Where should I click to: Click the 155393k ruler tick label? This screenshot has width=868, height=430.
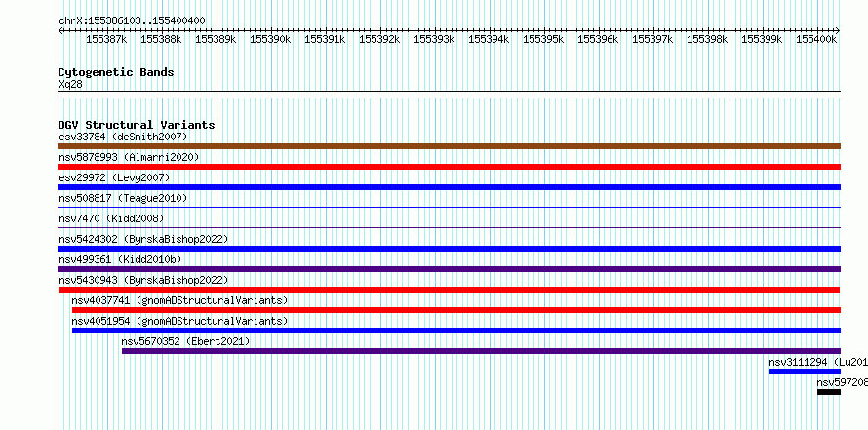pyautogui.click(x=434, y=39)
